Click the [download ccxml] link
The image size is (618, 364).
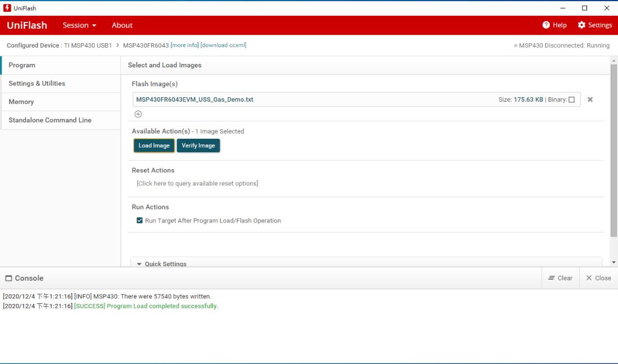pyautogui.click(x=223, y=46)
